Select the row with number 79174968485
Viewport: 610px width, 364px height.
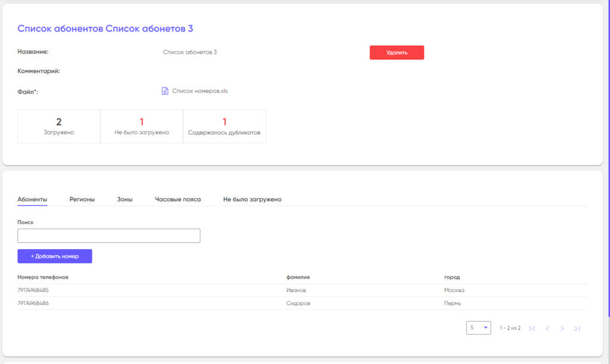[x=33, y=290]
